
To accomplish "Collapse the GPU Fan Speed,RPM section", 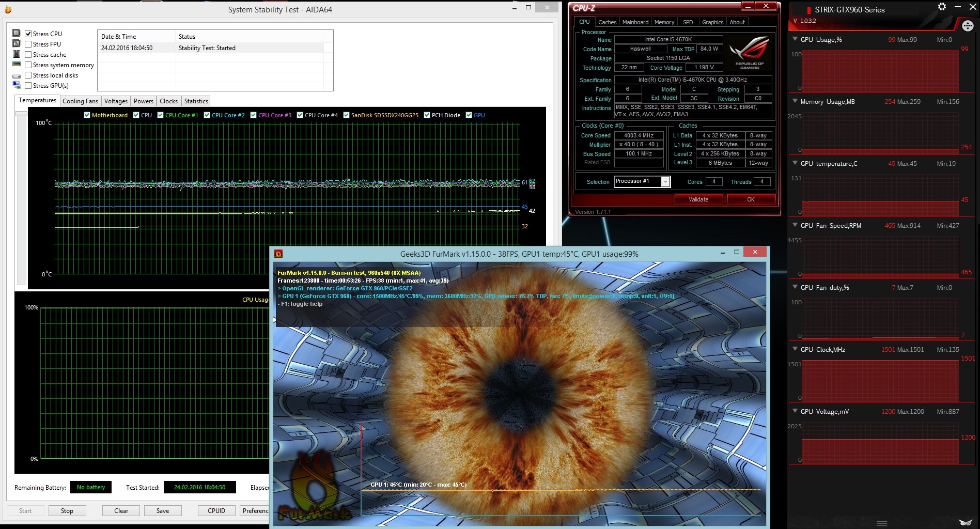I will coord(795,225).
